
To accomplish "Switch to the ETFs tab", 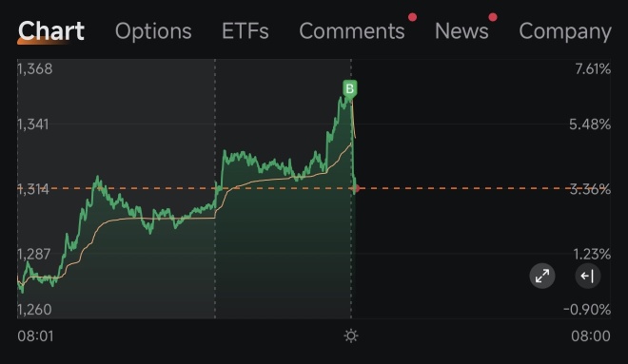I will pos(245,31).
